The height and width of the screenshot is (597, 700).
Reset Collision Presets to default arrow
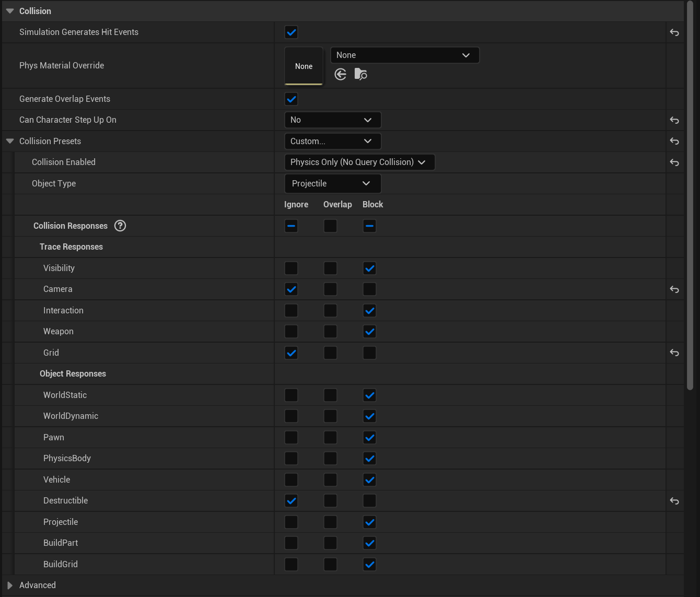click(x=674, y=142)
